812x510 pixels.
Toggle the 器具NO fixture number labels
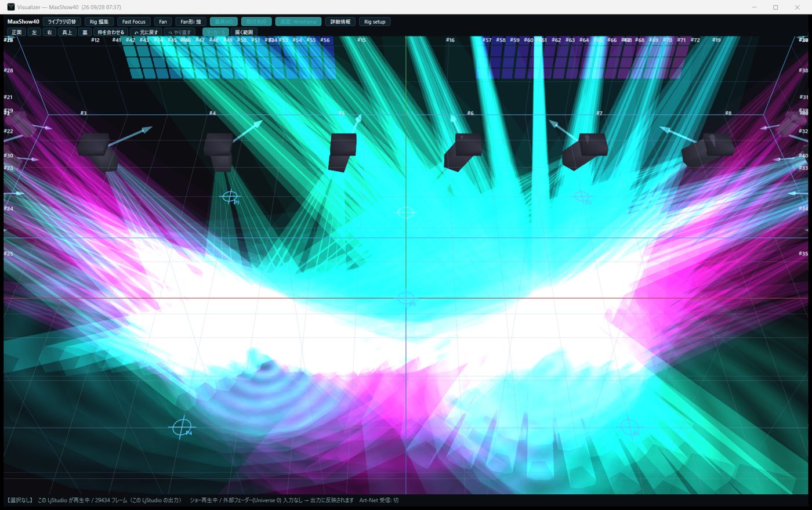(224, 22)
